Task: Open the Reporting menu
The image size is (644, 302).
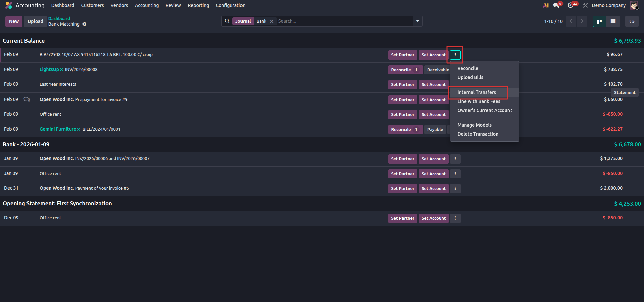Action: coord(198,5)
